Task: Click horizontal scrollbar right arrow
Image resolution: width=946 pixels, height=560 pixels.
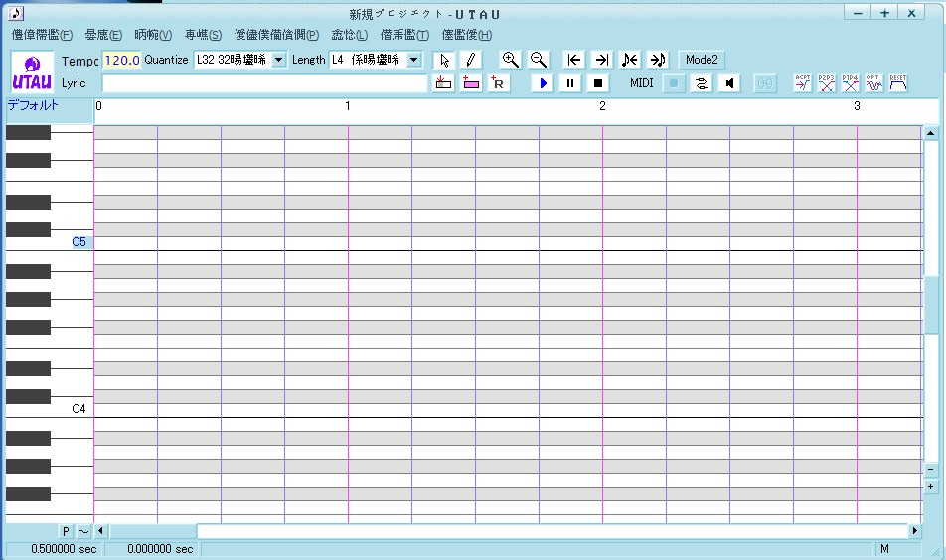Action: 915,531
